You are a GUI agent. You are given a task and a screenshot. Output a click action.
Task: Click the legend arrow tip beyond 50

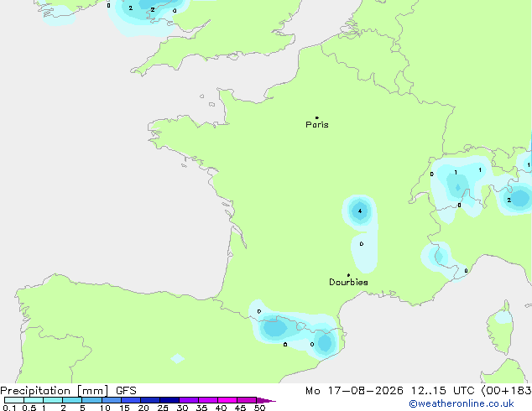(266, 400)
